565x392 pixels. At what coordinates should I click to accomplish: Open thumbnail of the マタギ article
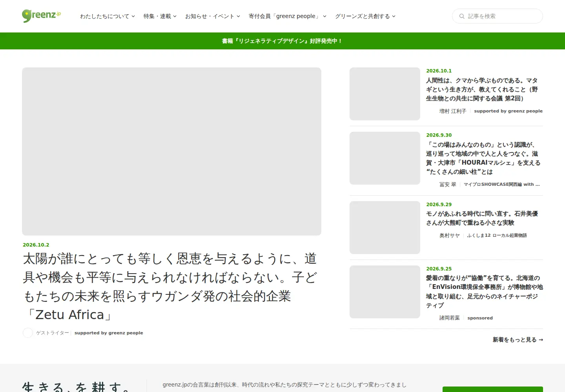pyautogui.click(x=385, y=94)
